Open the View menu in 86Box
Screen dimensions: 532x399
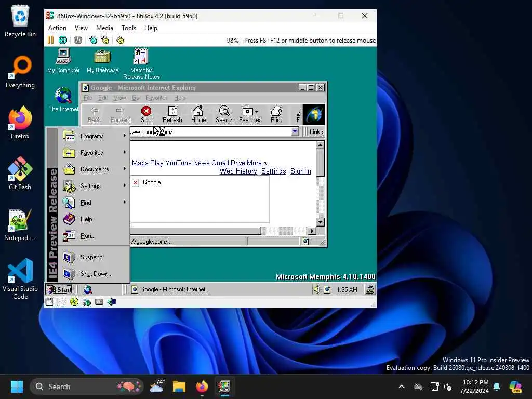point(81,28)
